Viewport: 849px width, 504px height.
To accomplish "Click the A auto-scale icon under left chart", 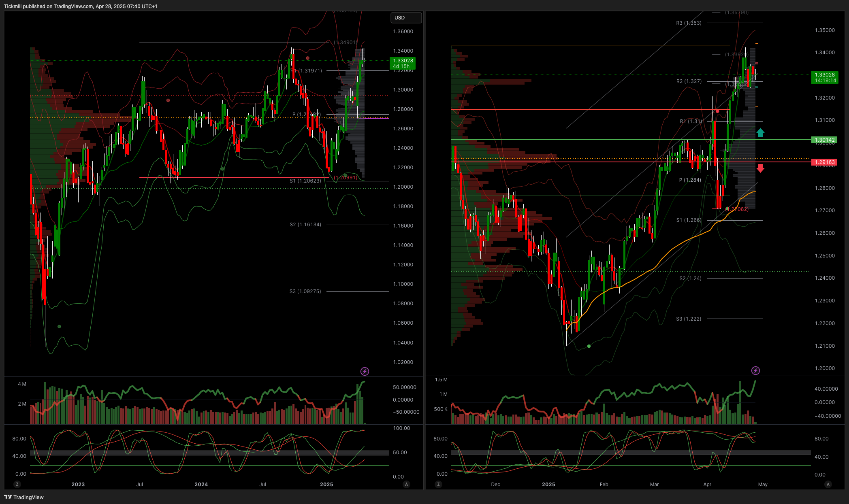I will (x=406, y=484).
